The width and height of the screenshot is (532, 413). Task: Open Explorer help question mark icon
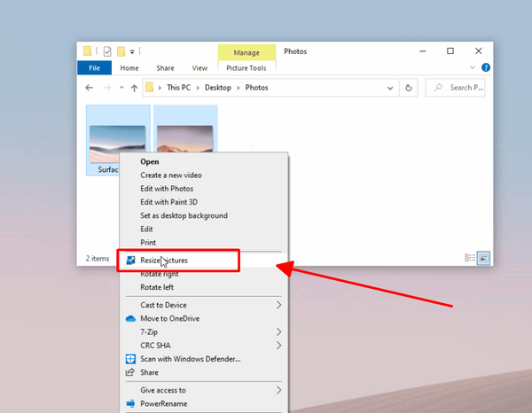pos(486,67)
